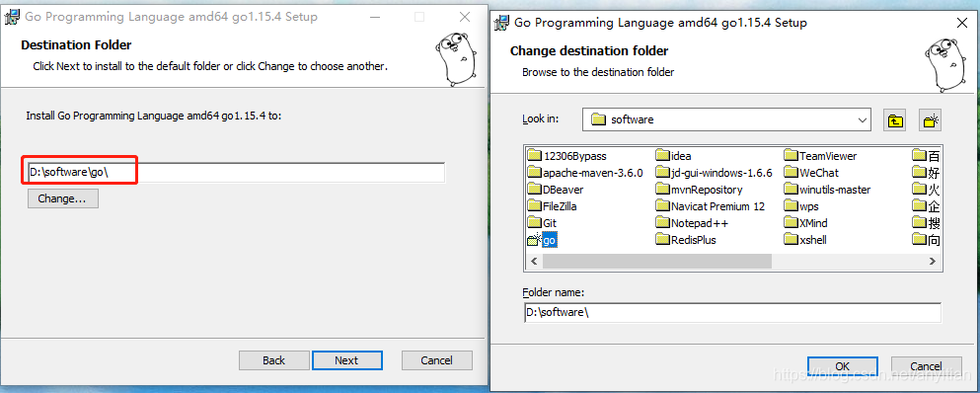This screenshot has height=393, width=980.
Task: Open the Look in dropdown showing software
Action: [726, 119]
